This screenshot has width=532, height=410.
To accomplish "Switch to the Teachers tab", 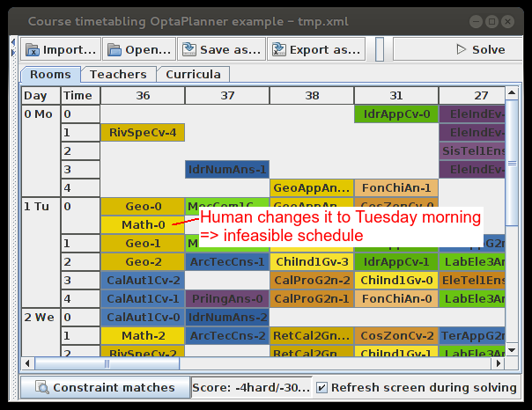I will click(119, 75).
